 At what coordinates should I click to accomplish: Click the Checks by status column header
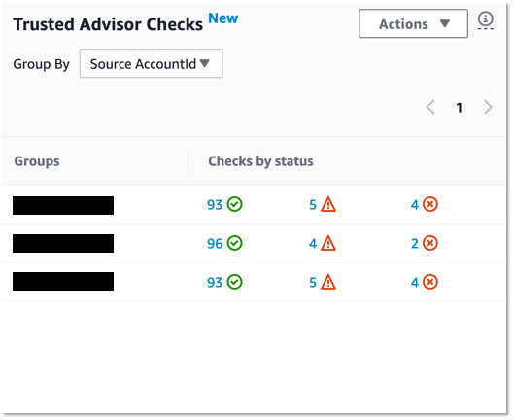pyautogui.click(x=260, y=161)
